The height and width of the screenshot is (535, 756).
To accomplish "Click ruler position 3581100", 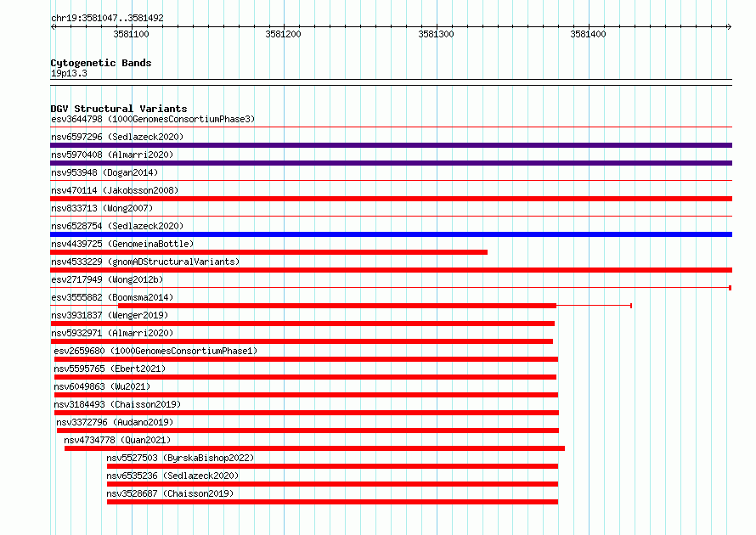I will pyautogui.click(x=131, y=34).
